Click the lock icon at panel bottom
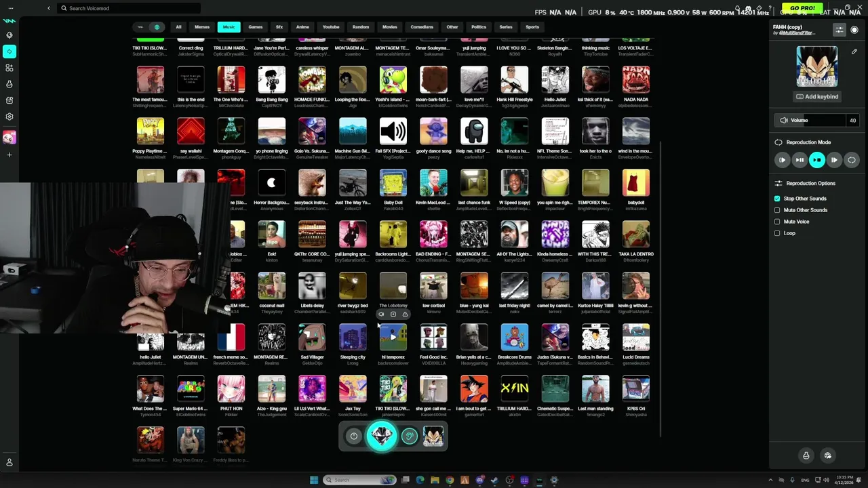The height and width of the screenshot is (488, 868). (806, 455)
